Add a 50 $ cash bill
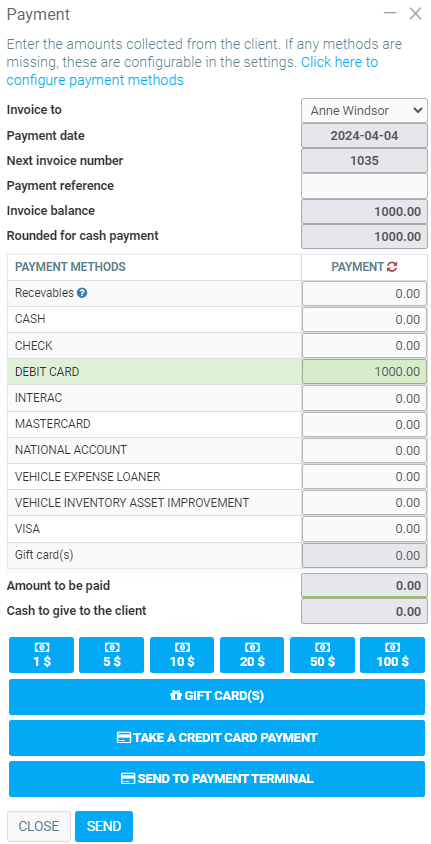 322,655
